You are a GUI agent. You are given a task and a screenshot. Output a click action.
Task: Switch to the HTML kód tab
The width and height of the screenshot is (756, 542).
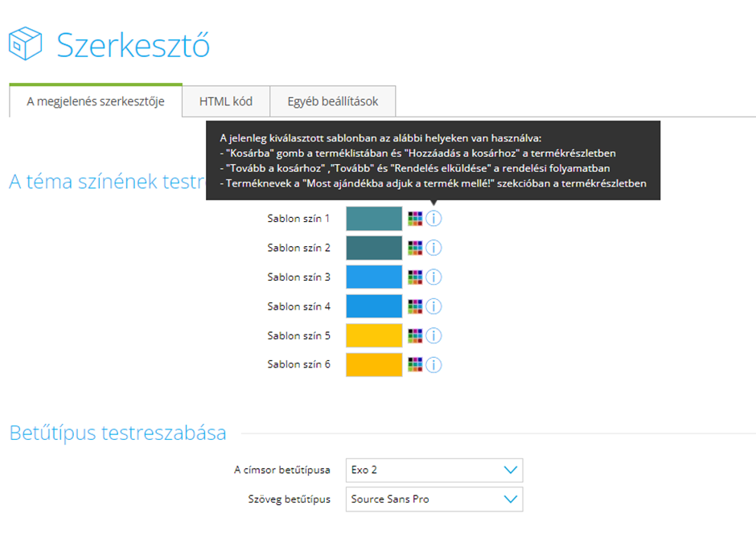pos(226,101)
